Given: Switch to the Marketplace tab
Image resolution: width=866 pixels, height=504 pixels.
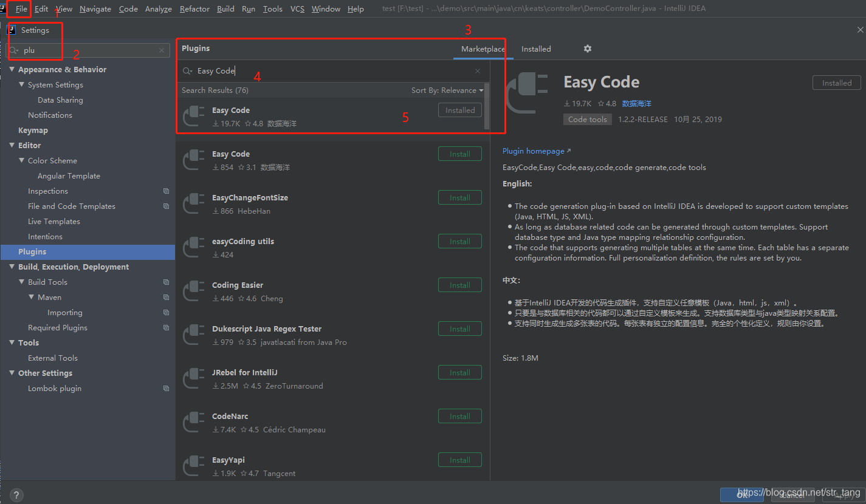Looking at the screenshot, I should click(x=483, y=49).
